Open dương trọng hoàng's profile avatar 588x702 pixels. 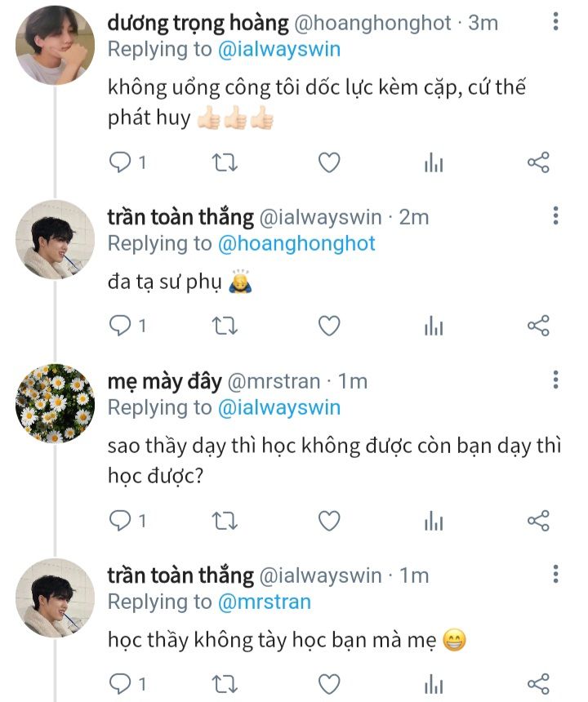click(56, 46)
